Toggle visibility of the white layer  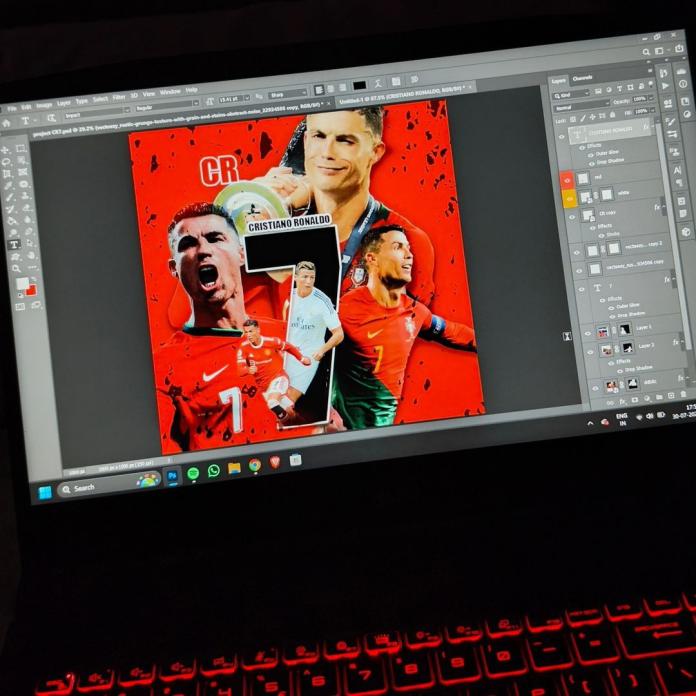(x=569, y=198)
